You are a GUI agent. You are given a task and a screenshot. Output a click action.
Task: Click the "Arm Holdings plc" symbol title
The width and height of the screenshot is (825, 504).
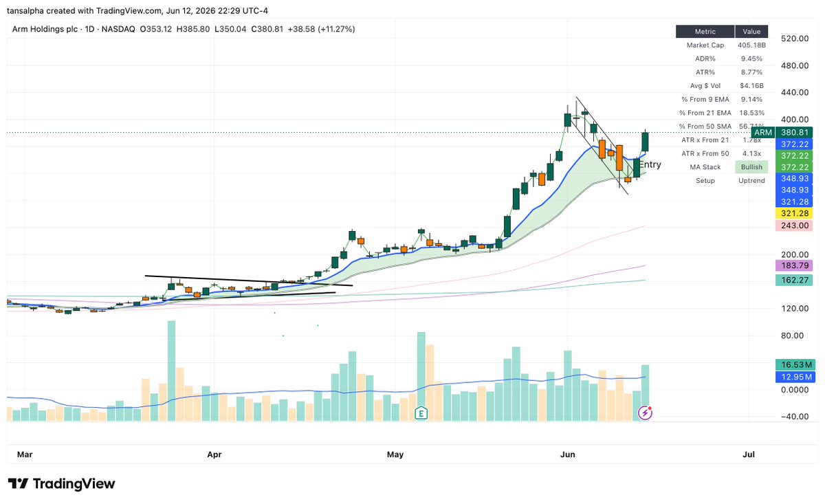[44, 29]
